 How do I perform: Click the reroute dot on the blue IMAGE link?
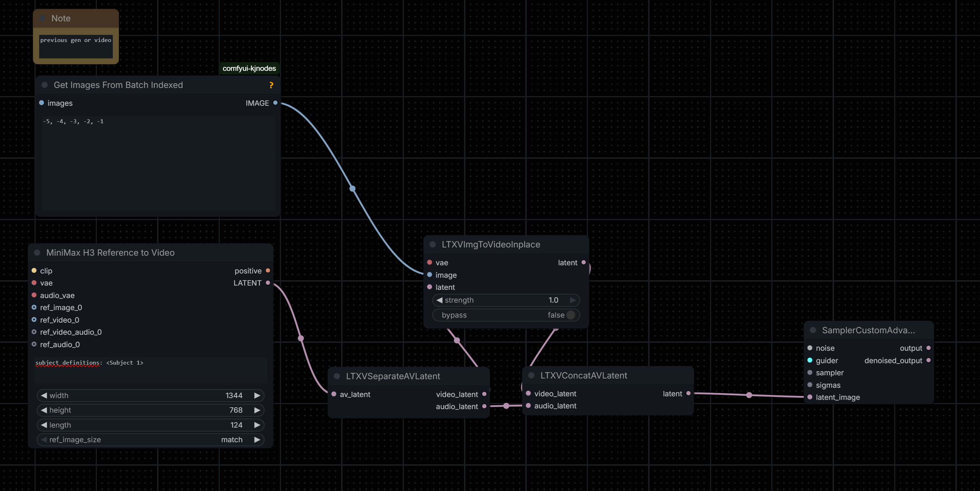click(353, 189)
